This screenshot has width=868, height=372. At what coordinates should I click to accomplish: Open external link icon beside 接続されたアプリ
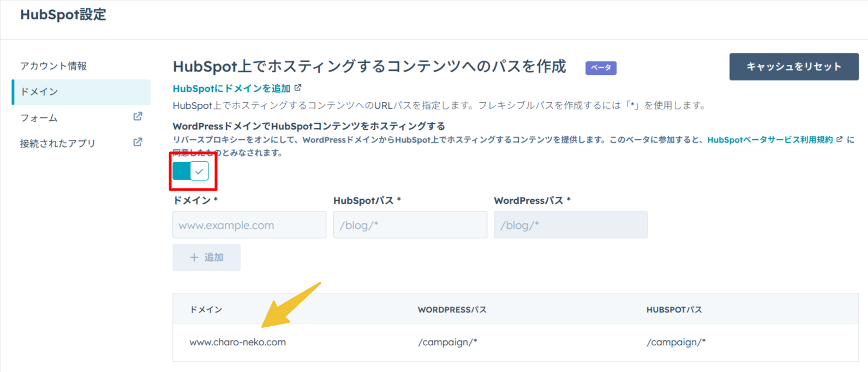138,142
